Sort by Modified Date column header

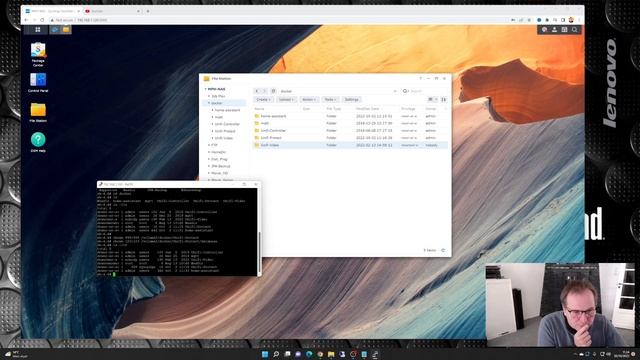pyautogui.click(x=367, y=109)
